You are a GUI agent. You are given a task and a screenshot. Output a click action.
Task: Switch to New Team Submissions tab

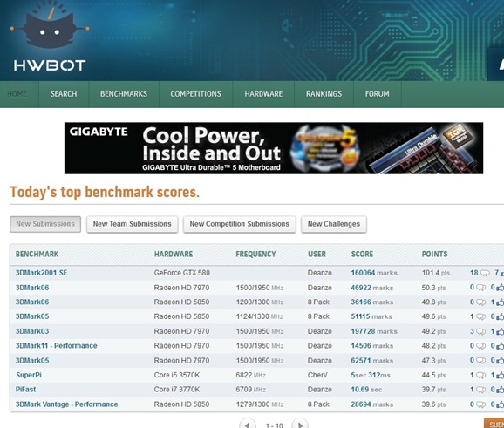(x=133, y=224)
